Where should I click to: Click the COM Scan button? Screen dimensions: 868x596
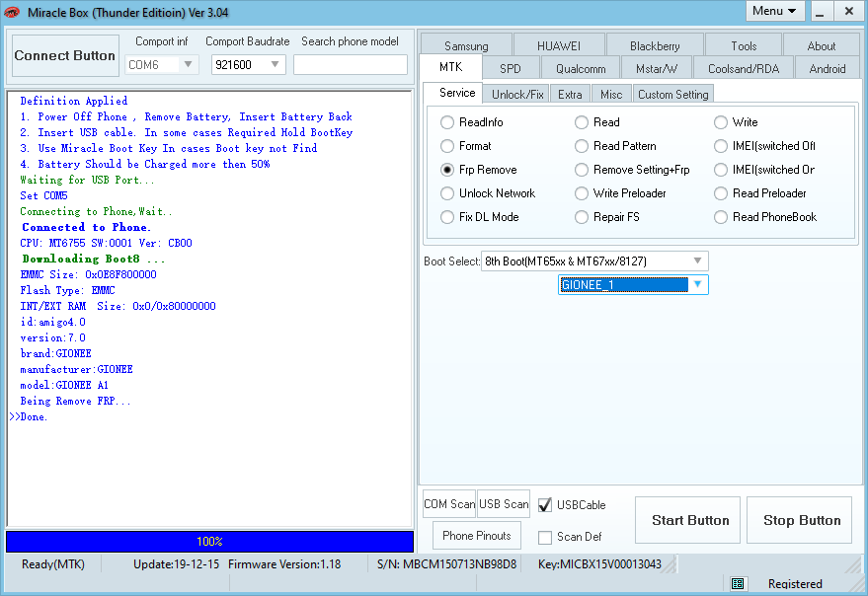[449, 504]
